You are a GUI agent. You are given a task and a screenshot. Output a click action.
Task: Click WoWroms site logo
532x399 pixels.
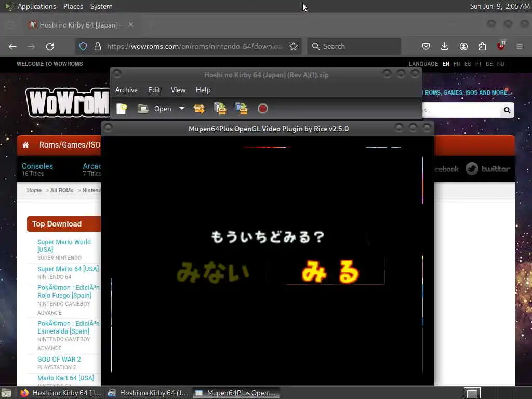[x=67, y=103]
